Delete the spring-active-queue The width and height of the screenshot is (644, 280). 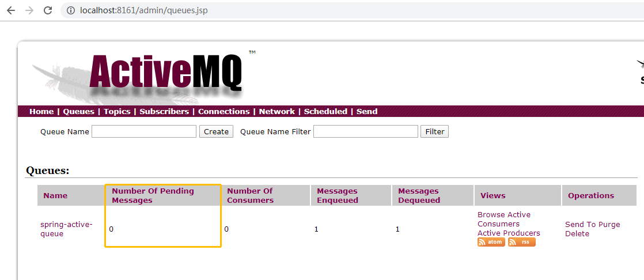click(x=577, y=234)
